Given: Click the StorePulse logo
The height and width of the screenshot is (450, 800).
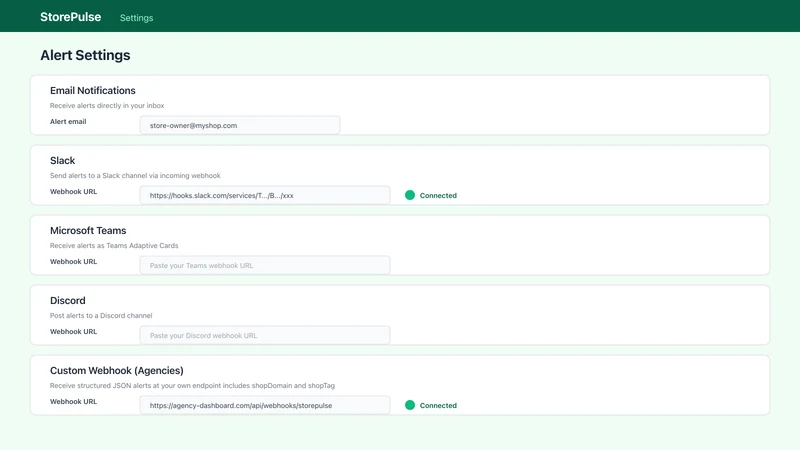Looking at the screenshot, I should [70, 17].
